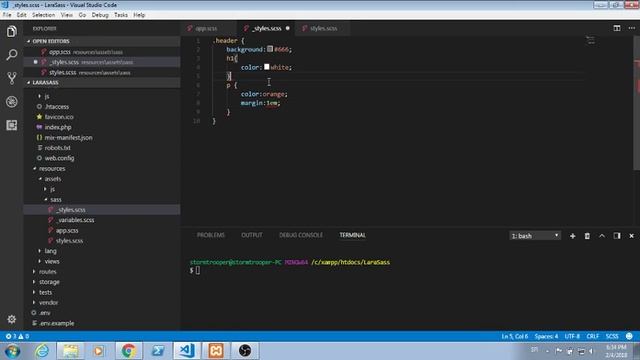The width and height of the screenshot is (640, 360).
Task: Open the Edit menu
Action: click(x=22, y=15)
